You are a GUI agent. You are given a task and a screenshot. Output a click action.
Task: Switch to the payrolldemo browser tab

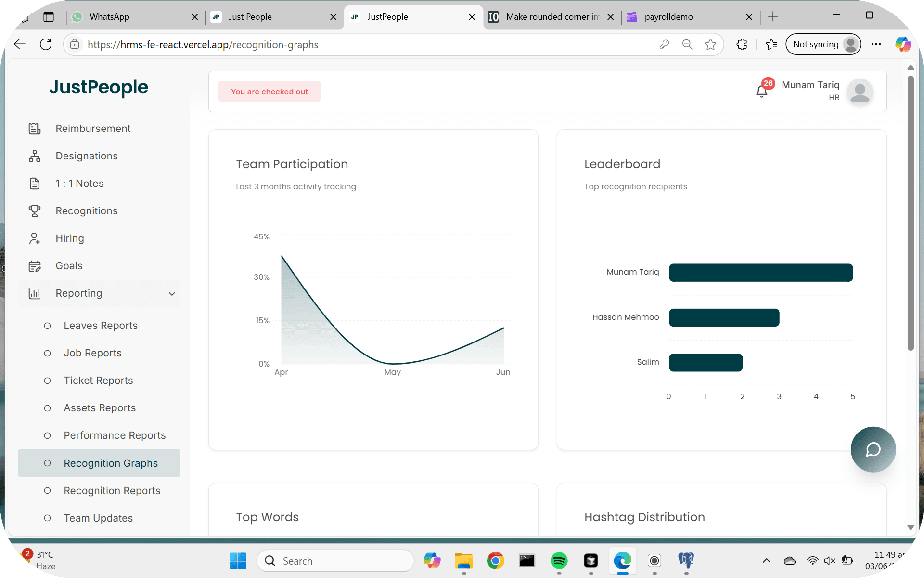669,17
